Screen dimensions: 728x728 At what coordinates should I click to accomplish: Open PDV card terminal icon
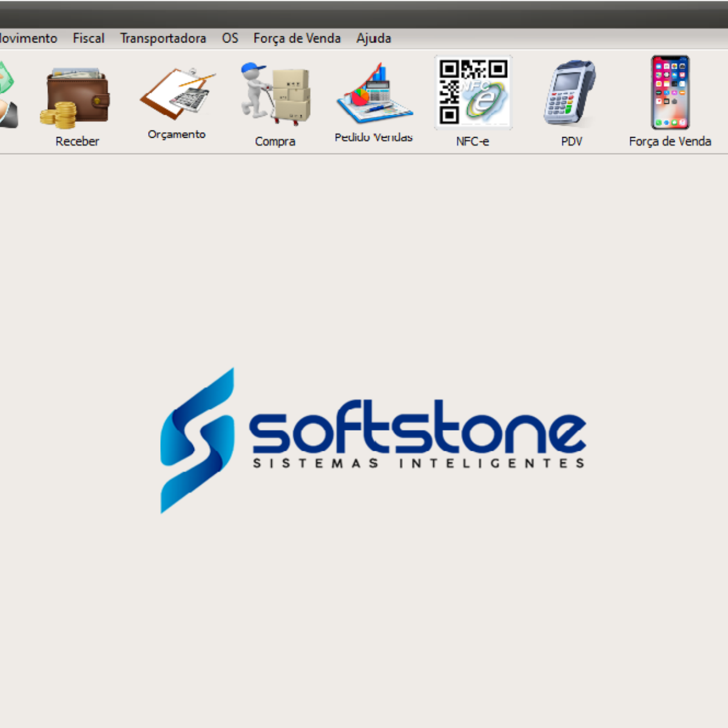(x=570, y=93)
